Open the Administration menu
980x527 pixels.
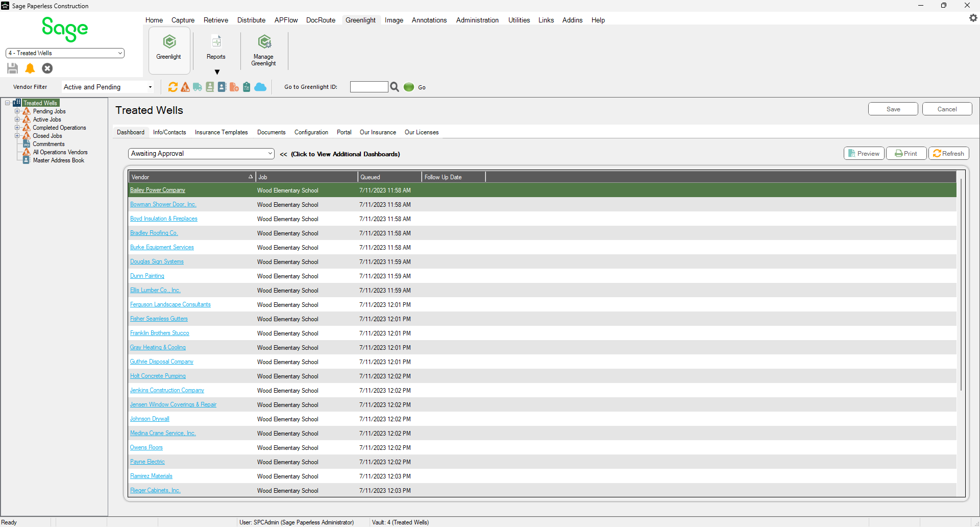tap(477, 20)
